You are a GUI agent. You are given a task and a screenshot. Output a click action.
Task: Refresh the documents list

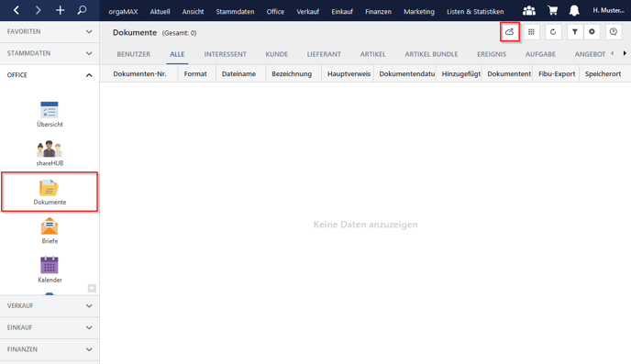553,32
